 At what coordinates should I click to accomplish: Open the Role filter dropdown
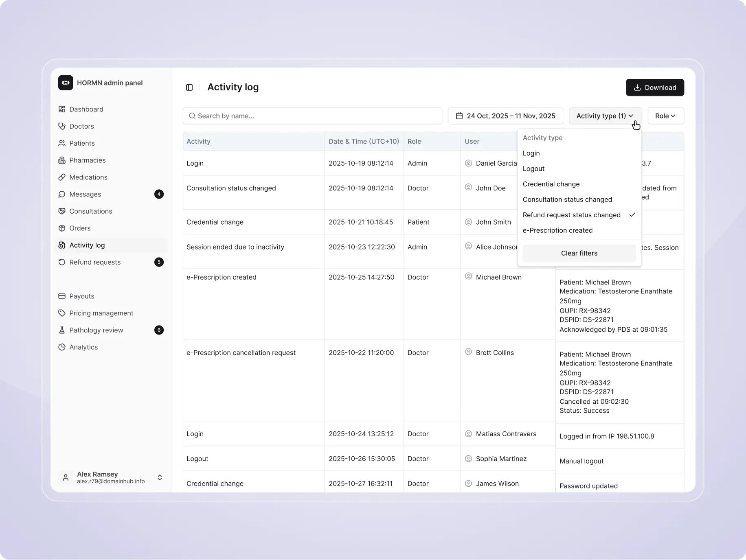point(665,116)
